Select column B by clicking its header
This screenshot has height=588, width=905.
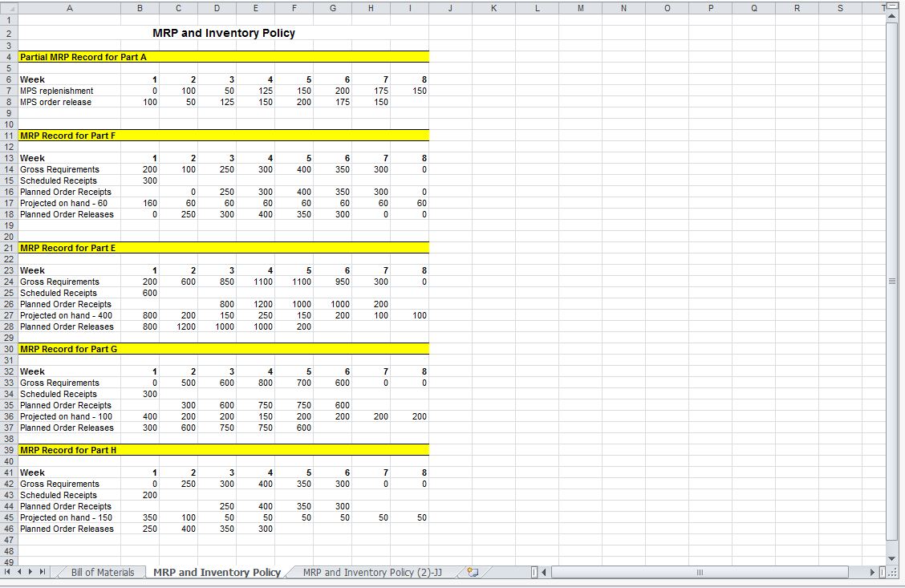coord(140,8)
